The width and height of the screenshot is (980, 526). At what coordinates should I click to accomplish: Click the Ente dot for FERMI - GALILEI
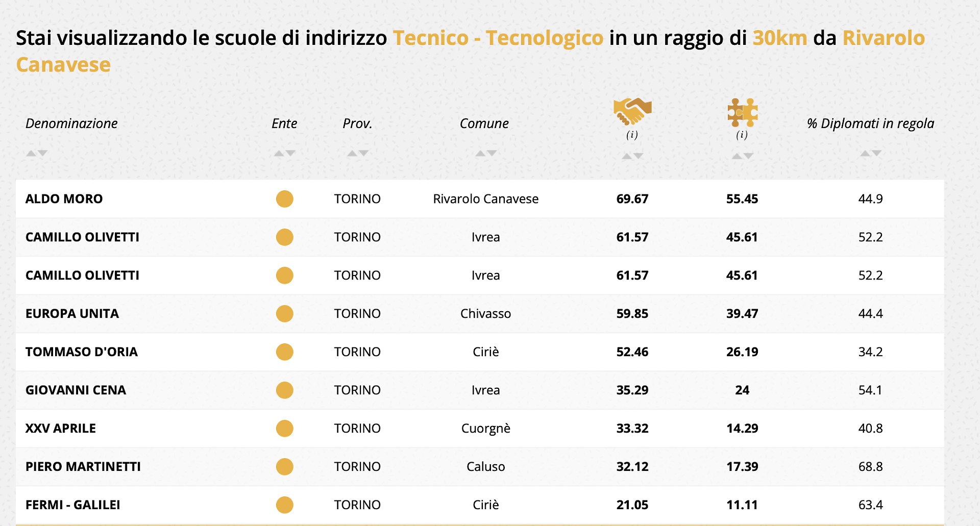284,505
